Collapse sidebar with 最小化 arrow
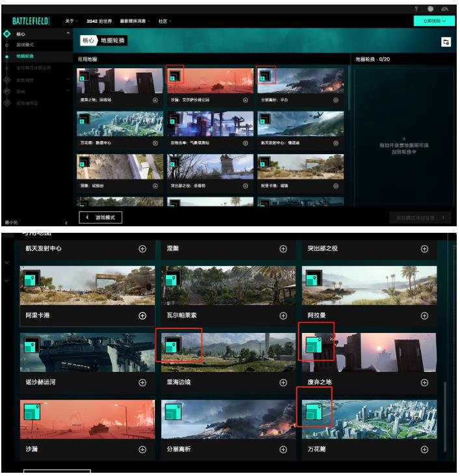The width and height of the screenshot is (460, 476). pyautogui.click(x=66, y=222)
